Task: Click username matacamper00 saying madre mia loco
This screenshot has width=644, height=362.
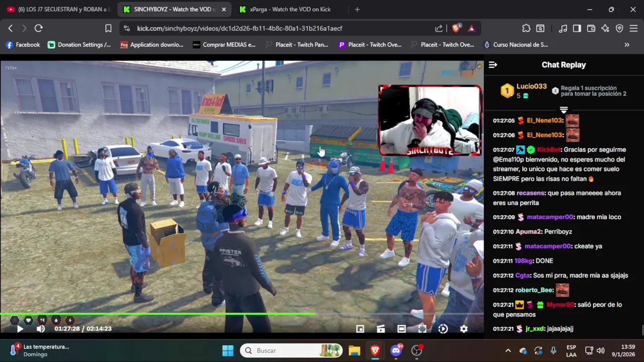Action: pos(549,217)
